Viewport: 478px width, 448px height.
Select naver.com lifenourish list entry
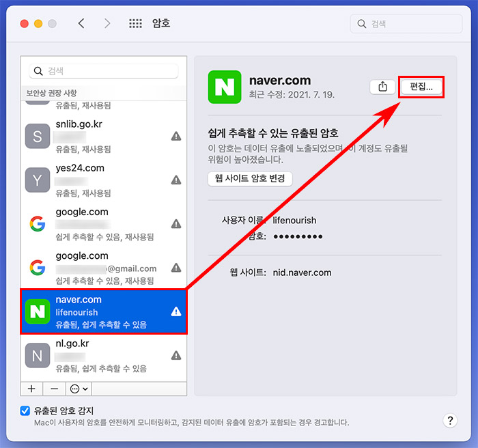tap(104, 311)
